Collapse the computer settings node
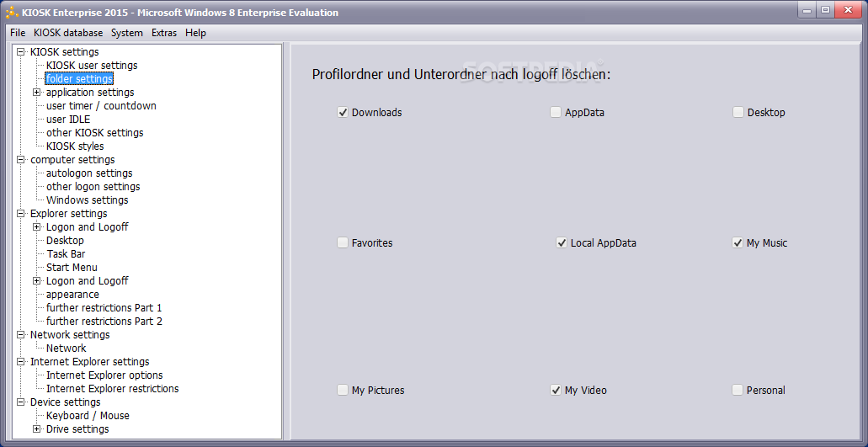 point(21,160)
